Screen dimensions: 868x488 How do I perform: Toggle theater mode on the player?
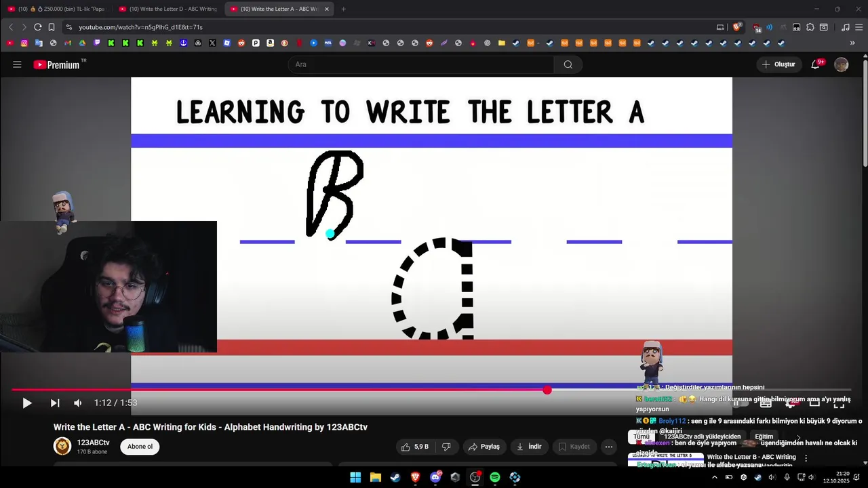point(814,403)
